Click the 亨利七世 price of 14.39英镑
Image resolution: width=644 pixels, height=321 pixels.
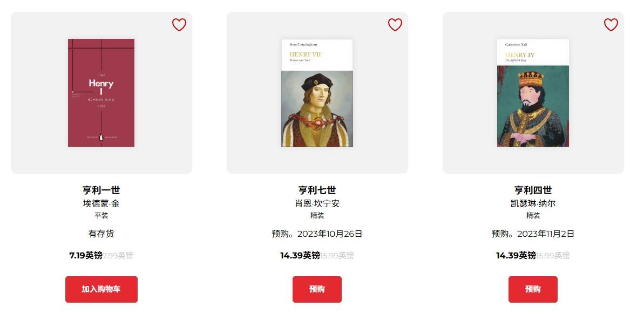[x=300, y=255]
